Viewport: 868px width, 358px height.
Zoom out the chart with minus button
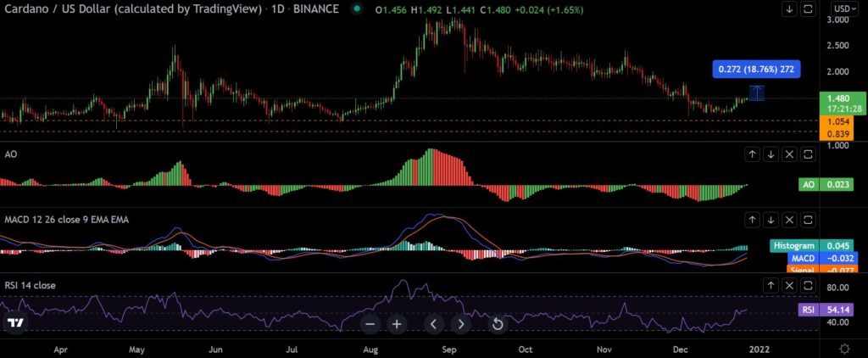[370, 324]
